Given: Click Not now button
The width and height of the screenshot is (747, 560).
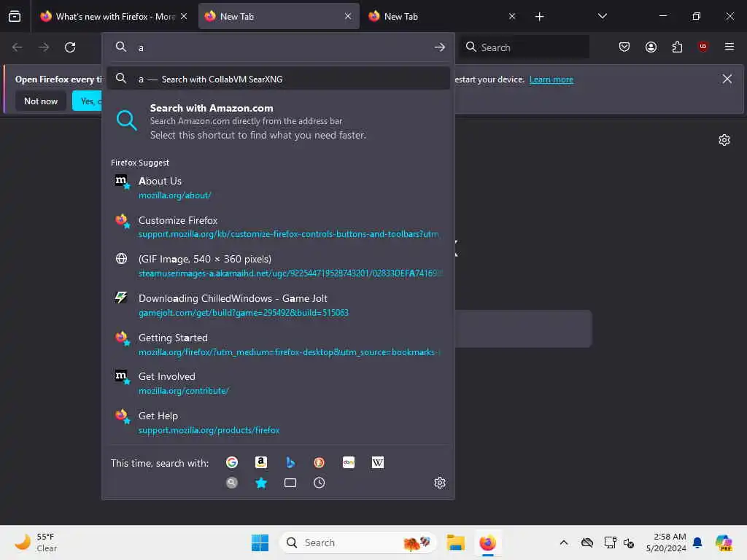Looking at the screenshot, I should [41, 101].
